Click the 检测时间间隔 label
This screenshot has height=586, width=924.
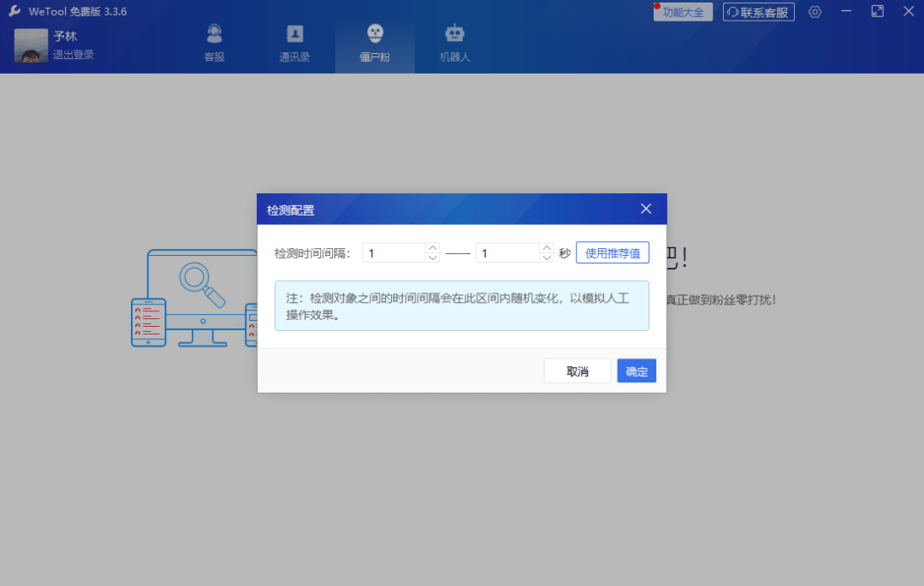[x=312, y=253]
